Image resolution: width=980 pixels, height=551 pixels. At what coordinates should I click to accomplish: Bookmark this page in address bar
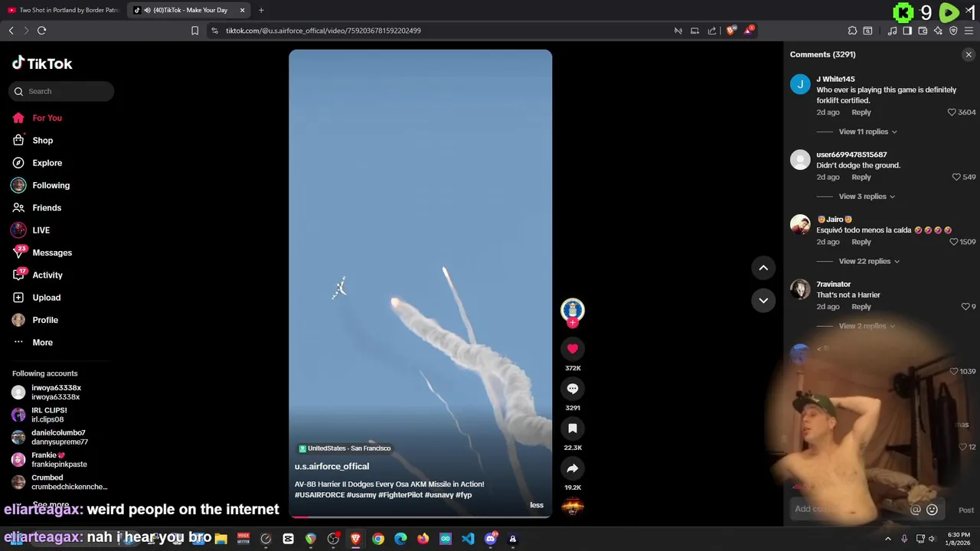(194, 31)
